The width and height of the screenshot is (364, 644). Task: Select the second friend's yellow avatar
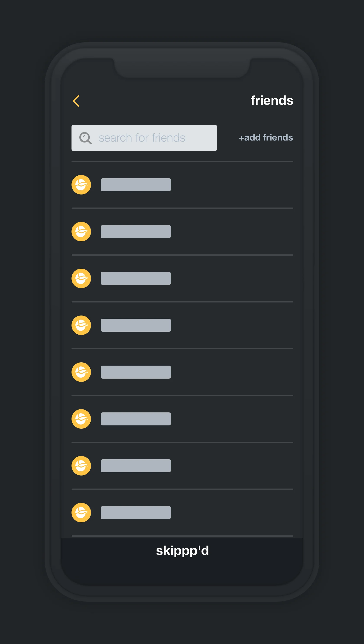[81, 231]
